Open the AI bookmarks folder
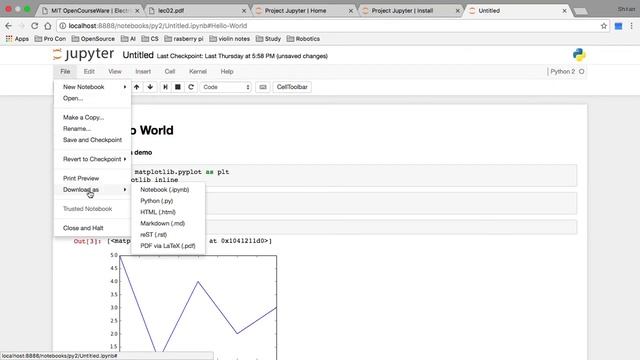The width and height of the screenshot is (640, 360). pyautogui.click(x=128, y=39)
